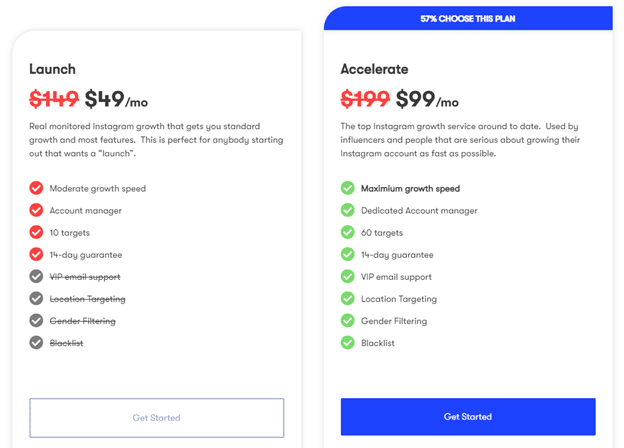
Task: Click red check beside Launch's 14-day guarantee
Action: (36, 255)
